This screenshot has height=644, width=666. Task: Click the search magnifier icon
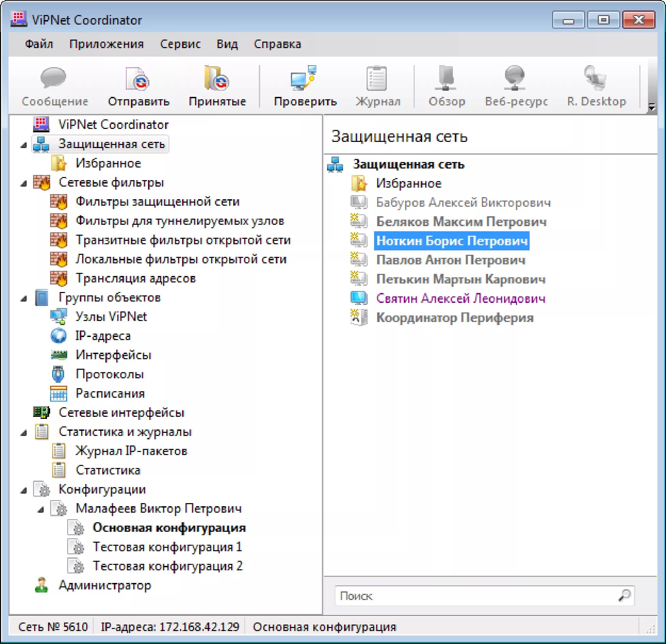[x=624, y=596]
